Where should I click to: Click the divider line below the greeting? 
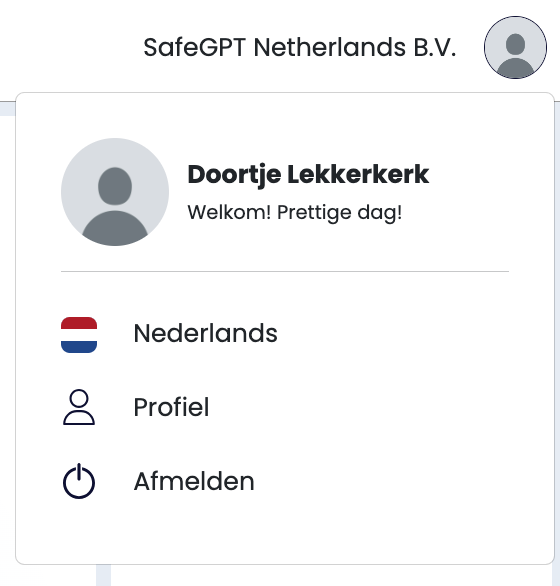[284, 272]
